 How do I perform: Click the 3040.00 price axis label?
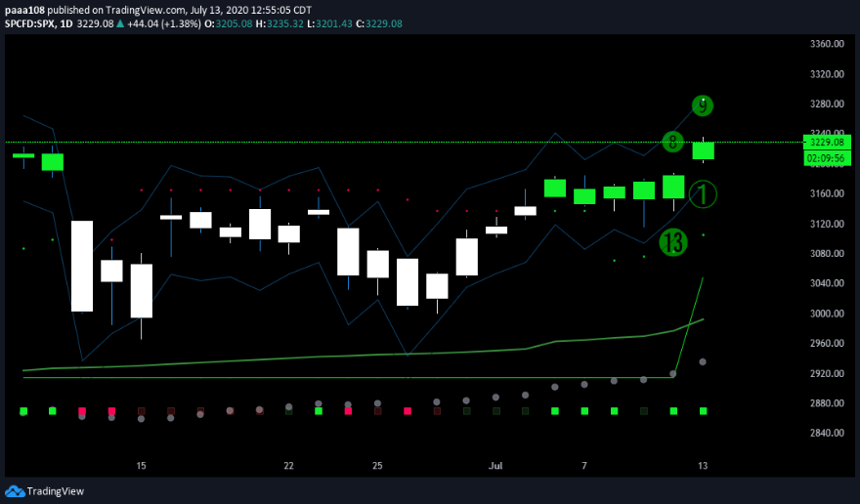(827, 283)
